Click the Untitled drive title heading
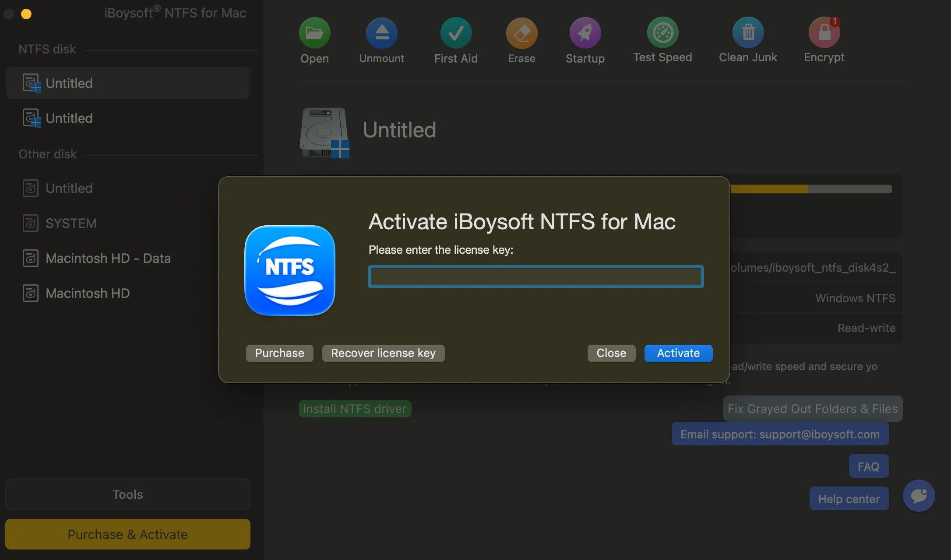This screenshot has width=951, height=560. tap(399, 130)
